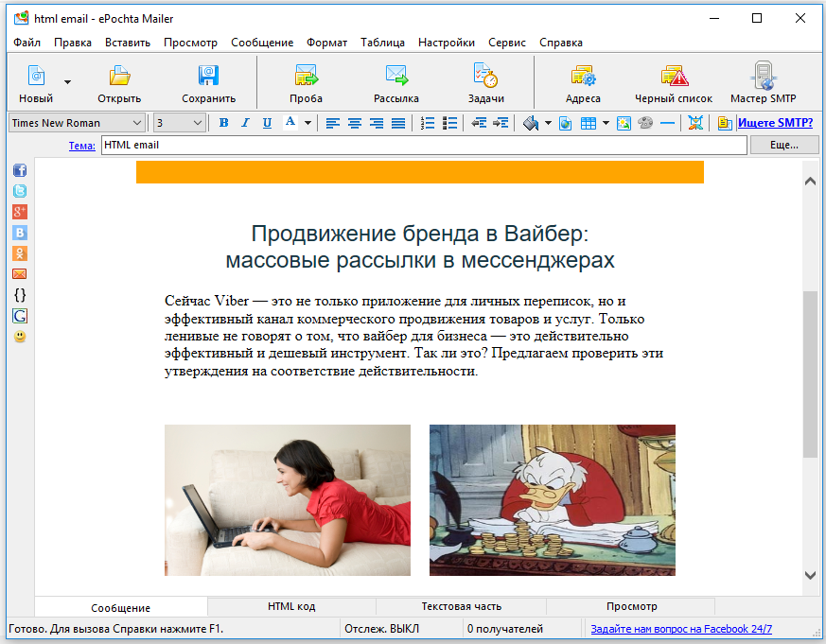Click the Odnoklassniki sidebar icon
826x644 pixels.
click(x=20, y=253)
